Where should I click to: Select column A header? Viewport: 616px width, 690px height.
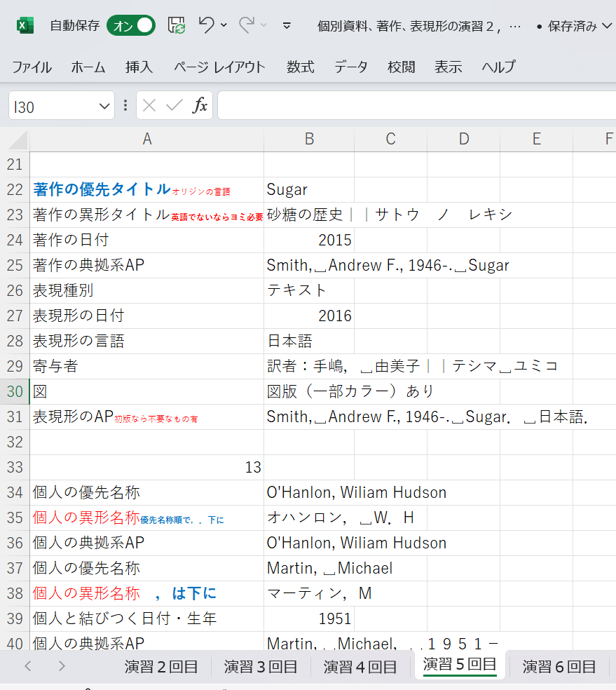click(147, 139)
